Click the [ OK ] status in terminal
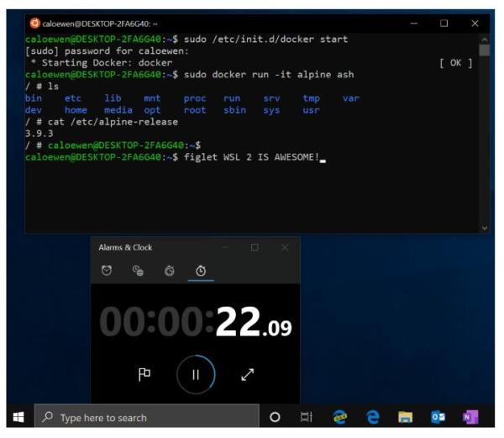 [456, 63]
